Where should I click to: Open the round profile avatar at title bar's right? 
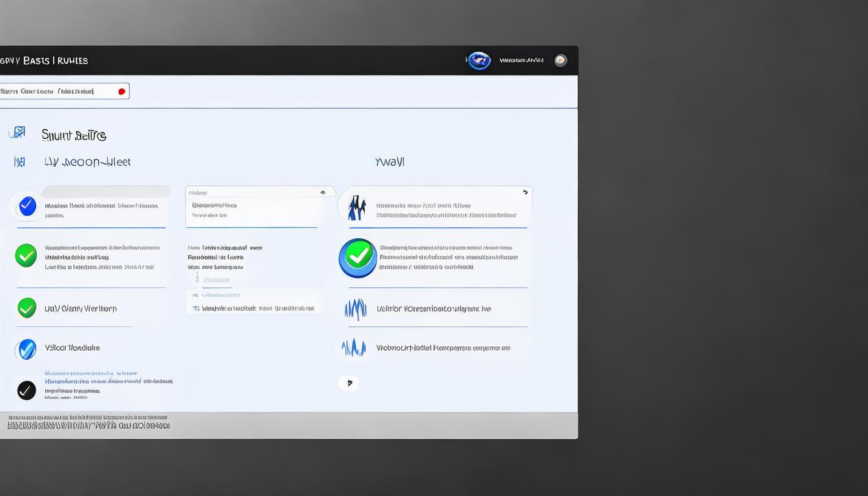561,60
